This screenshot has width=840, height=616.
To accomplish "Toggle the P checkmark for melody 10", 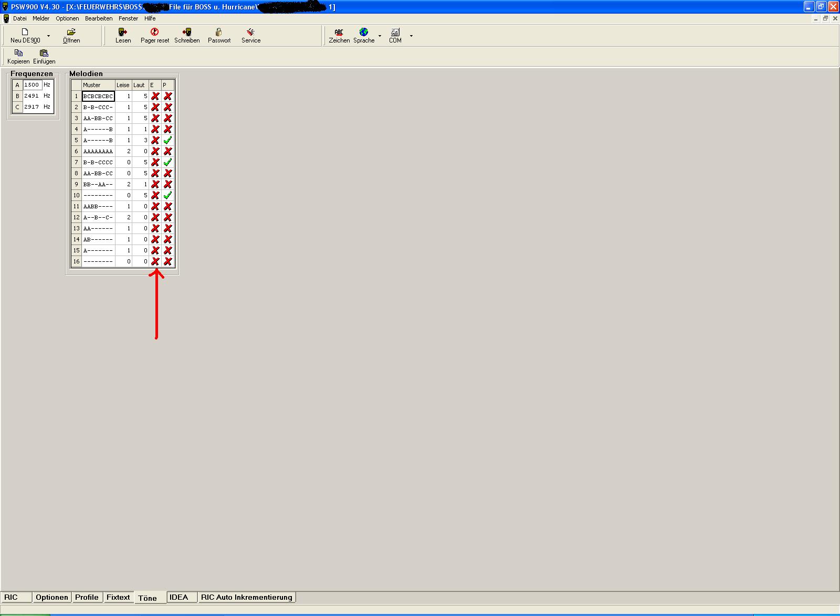I will 167,195.
